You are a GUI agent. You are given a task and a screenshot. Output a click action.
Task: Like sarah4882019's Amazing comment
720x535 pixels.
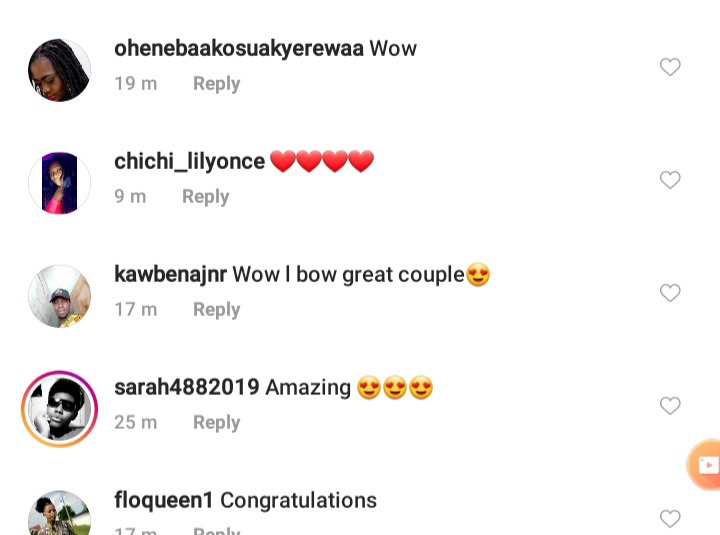pos(670,406)
